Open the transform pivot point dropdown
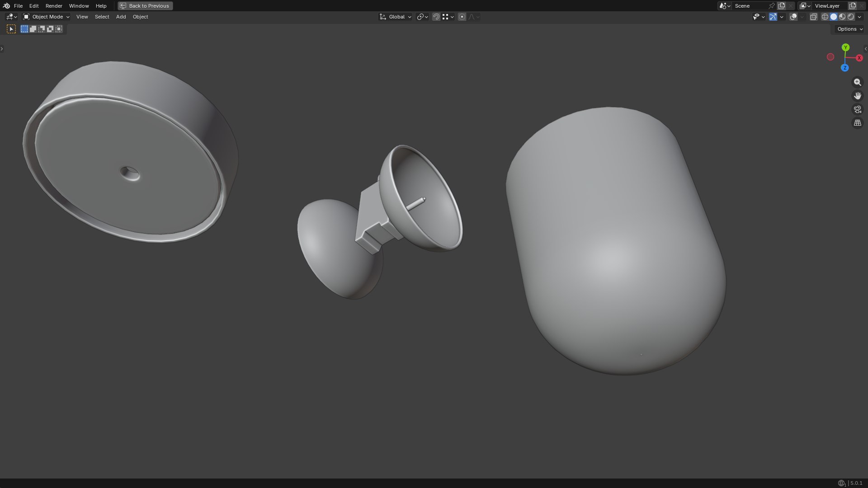868x488 pixels. pyautogui.click(x=422, y=17)
